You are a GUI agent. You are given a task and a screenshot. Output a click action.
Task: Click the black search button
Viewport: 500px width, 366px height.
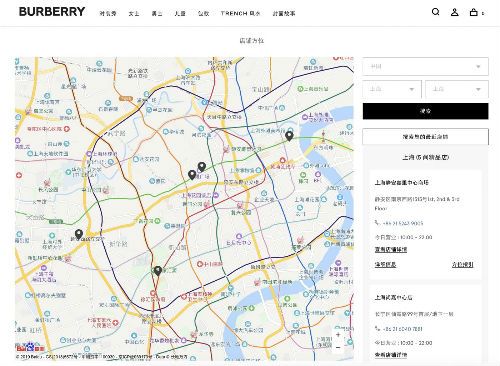click(x=425, y=111)
